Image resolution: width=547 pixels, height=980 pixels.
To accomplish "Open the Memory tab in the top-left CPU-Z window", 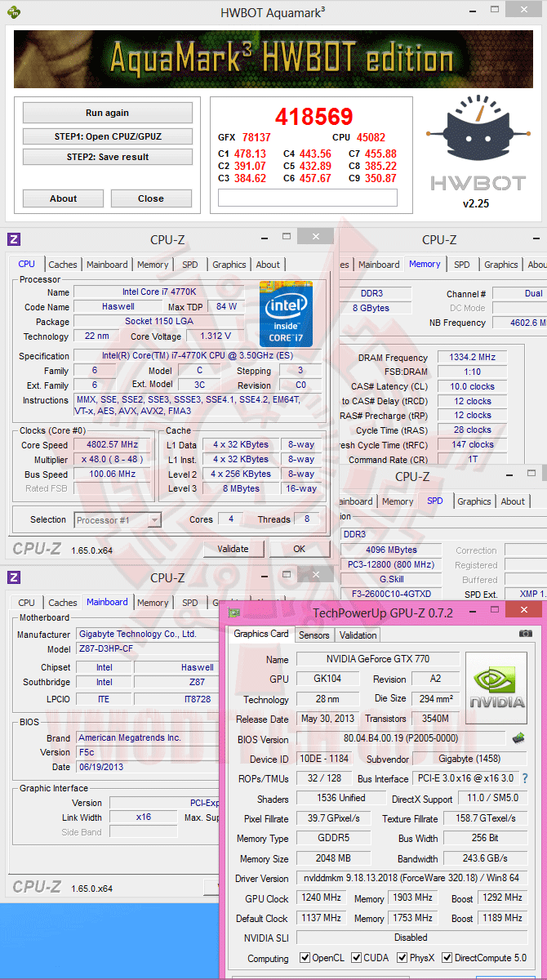I will point(153,265).
